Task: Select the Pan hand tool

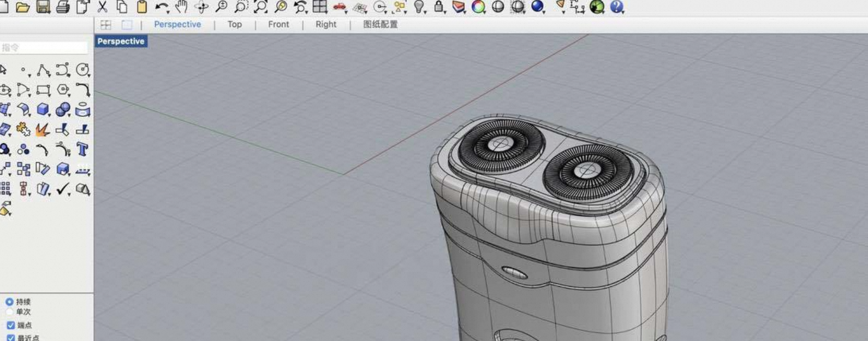Action: tap(181, 7)
